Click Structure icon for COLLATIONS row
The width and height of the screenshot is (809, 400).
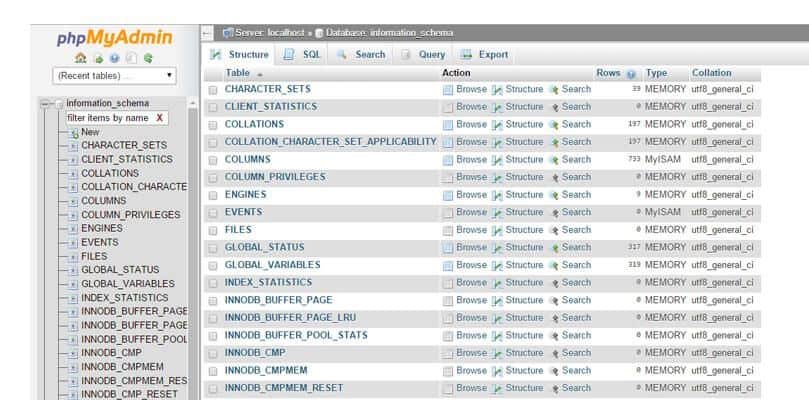[497, 125]
